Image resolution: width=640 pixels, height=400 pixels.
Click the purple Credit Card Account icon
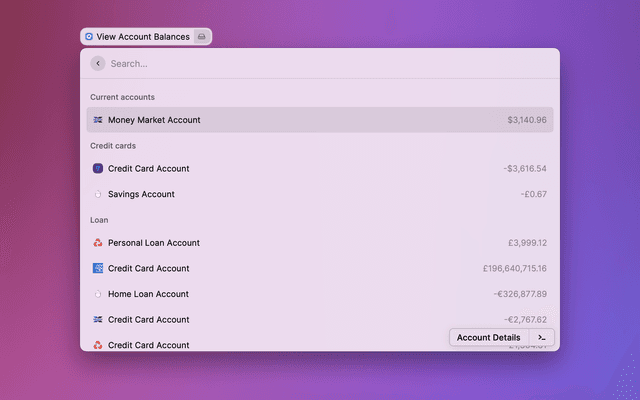[98, 169]
